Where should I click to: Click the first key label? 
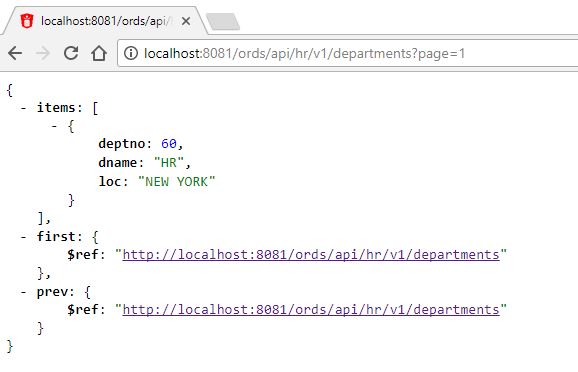coord(56,236)
